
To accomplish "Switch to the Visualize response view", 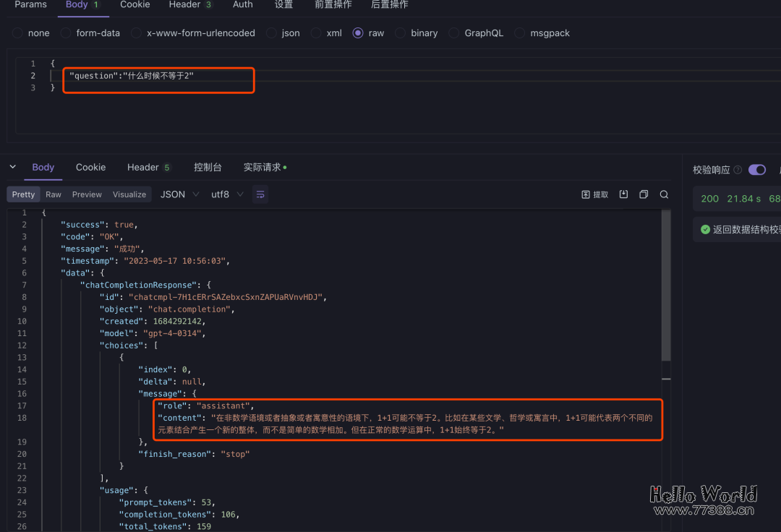I will point(129,194).
